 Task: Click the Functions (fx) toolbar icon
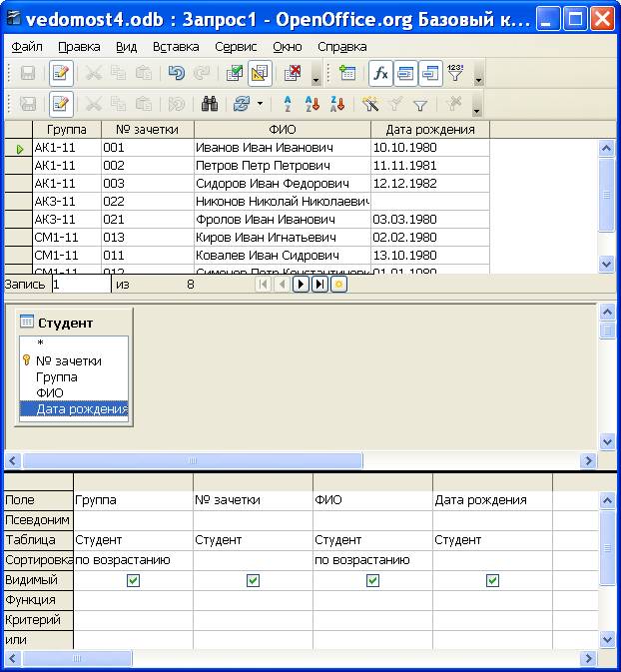click(x=380, y=73)
